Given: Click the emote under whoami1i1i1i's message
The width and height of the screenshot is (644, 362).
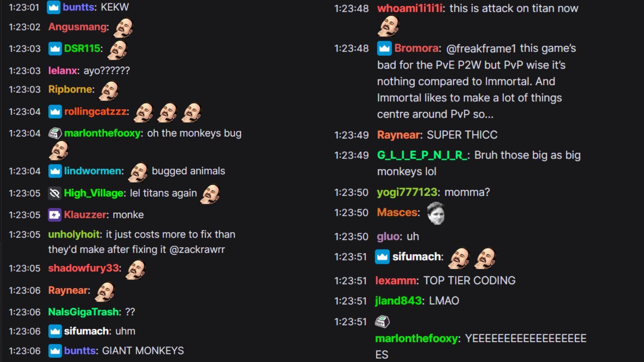Looking at the screenshot, I should coord(388,26).
